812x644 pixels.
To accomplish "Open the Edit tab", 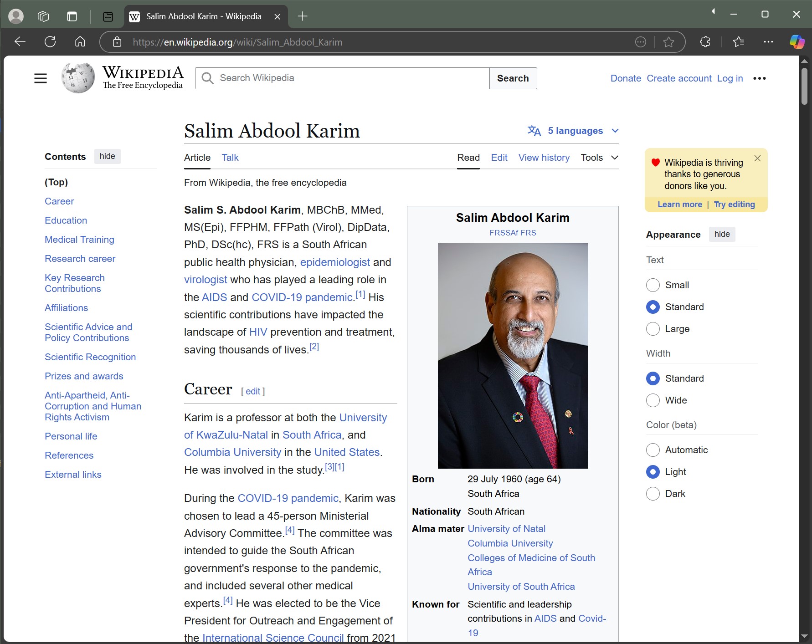I will click(499, 158).
